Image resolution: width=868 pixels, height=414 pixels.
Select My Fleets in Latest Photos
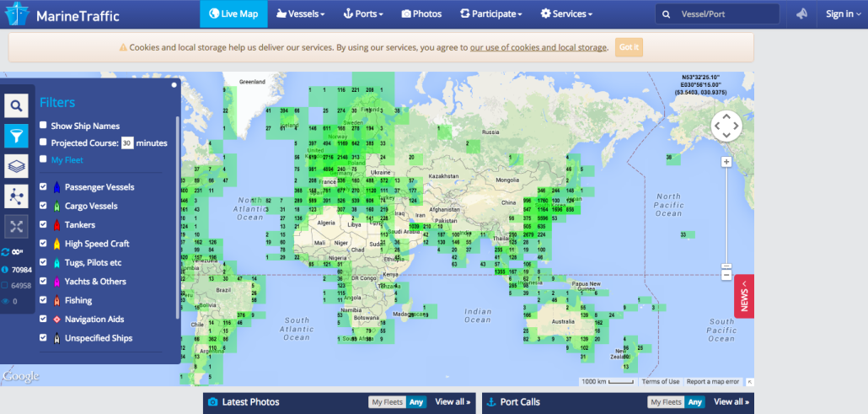pos(388,402)
